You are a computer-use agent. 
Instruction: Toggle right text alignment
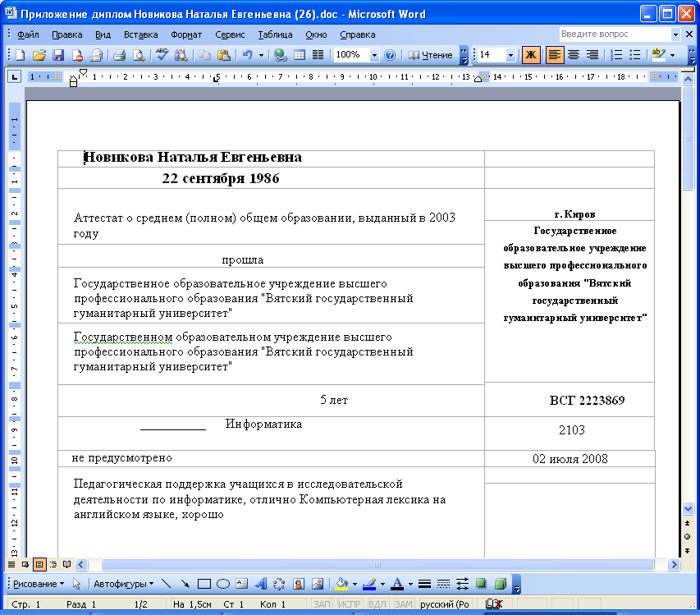click(592, 55)
